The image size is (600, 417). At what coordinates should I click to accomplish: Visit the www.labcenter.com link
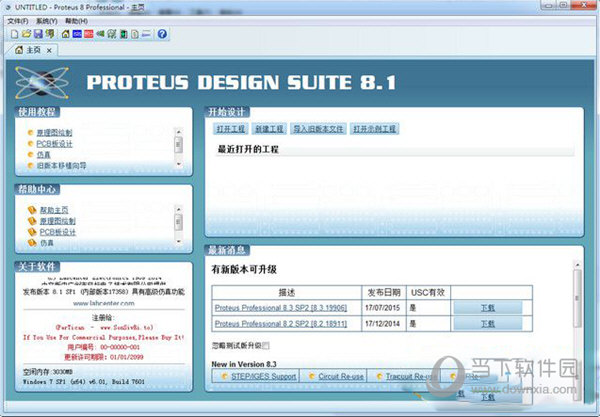point(104,303)
